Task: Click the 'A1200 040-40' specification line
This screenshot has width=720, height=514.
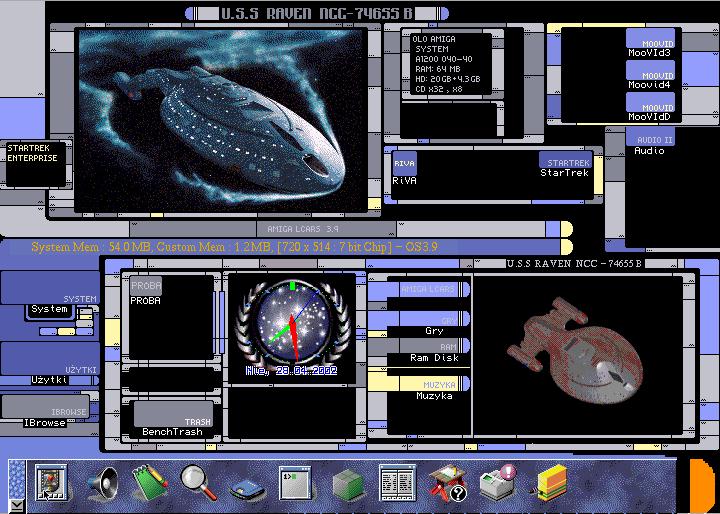Action: pyautogui.click(x=443, y=59)
